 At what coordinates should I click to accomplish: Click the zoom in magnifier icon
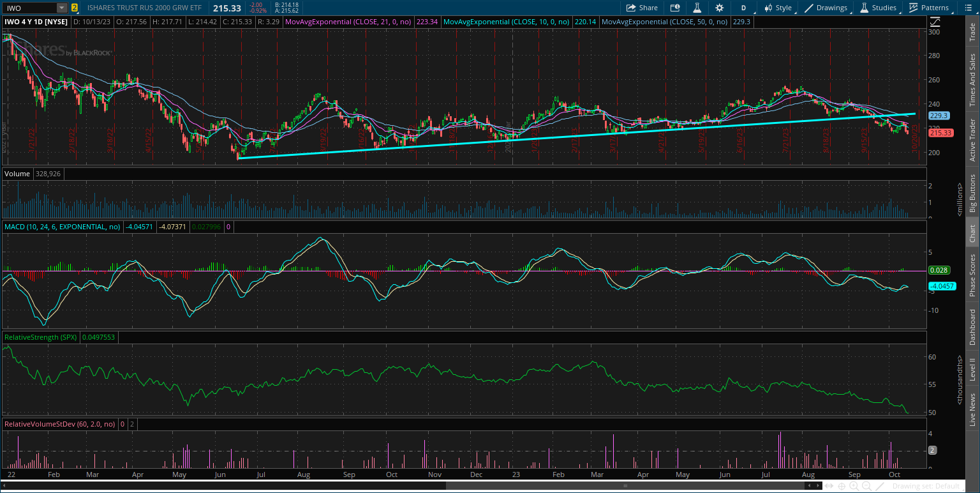[854, 486]
